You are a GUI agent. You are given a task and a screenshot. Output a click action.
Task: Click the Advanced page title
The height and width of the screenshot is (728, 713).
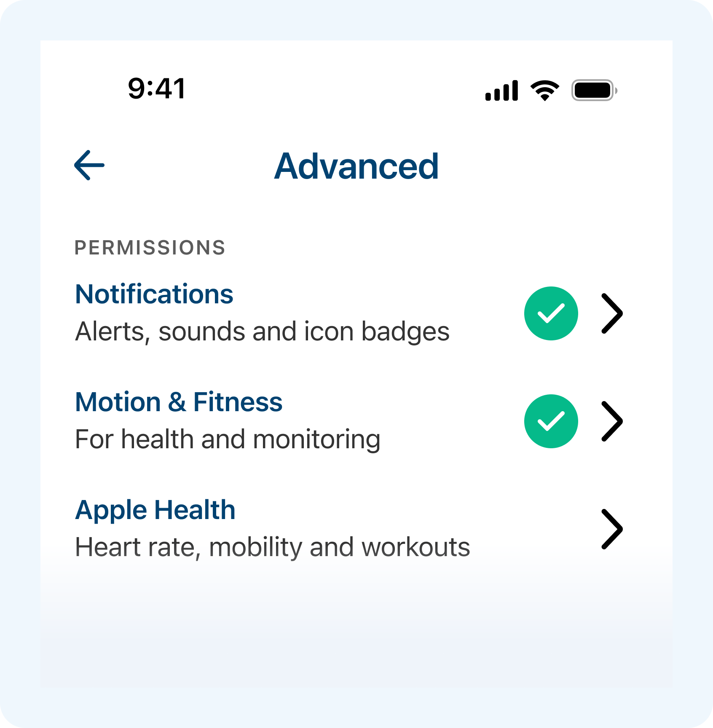tap(356, 166)
